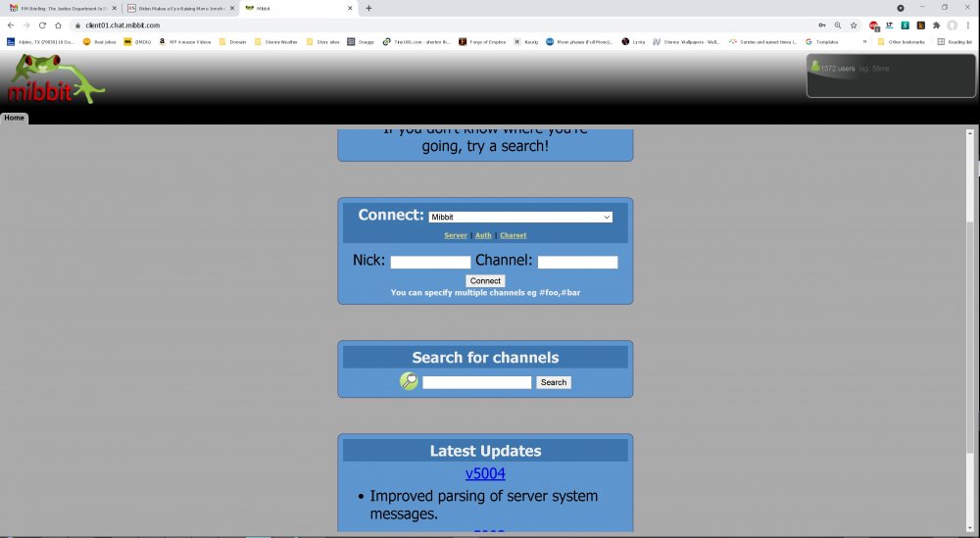
Task: Open the Chrome three-dot menu
Action: coord(968,24)
